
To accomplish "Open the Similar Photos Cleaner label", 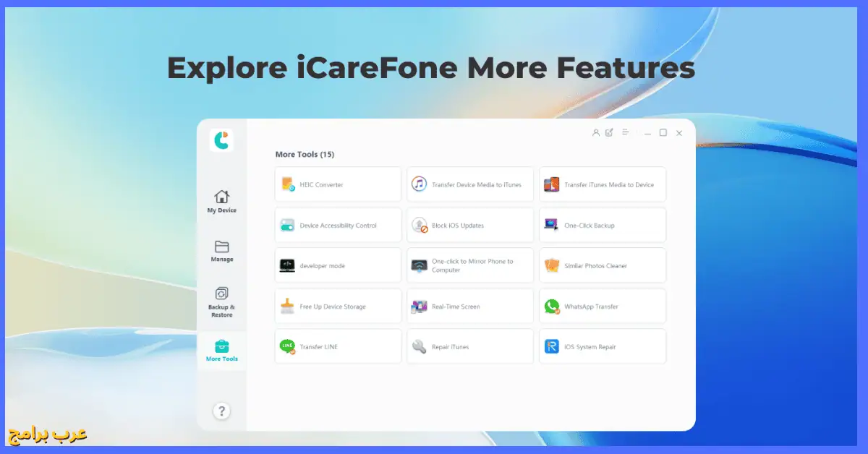I will 595,266.
